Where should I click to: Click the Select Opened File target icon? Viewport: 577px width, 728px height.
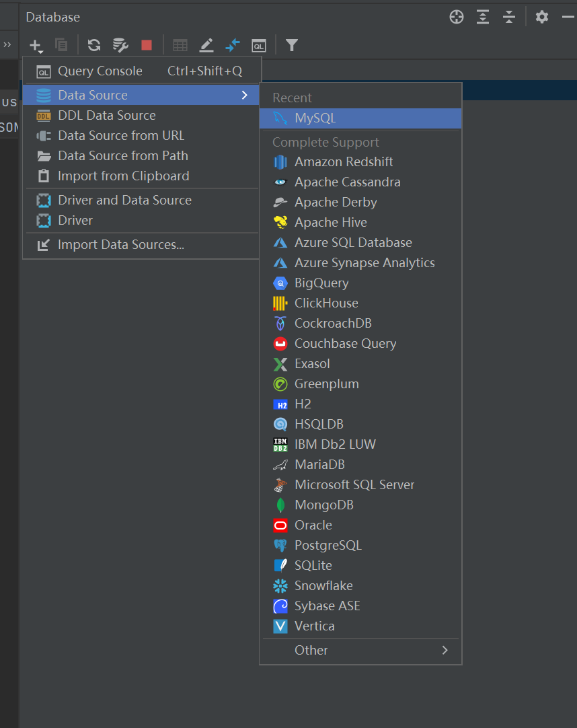click(457, 17)
